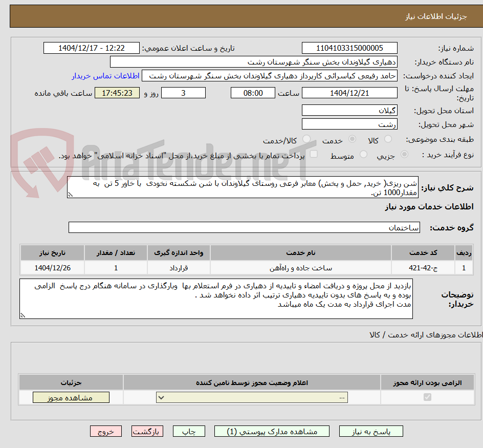Click the days remaining field showing 3

[x=183, y=93]
